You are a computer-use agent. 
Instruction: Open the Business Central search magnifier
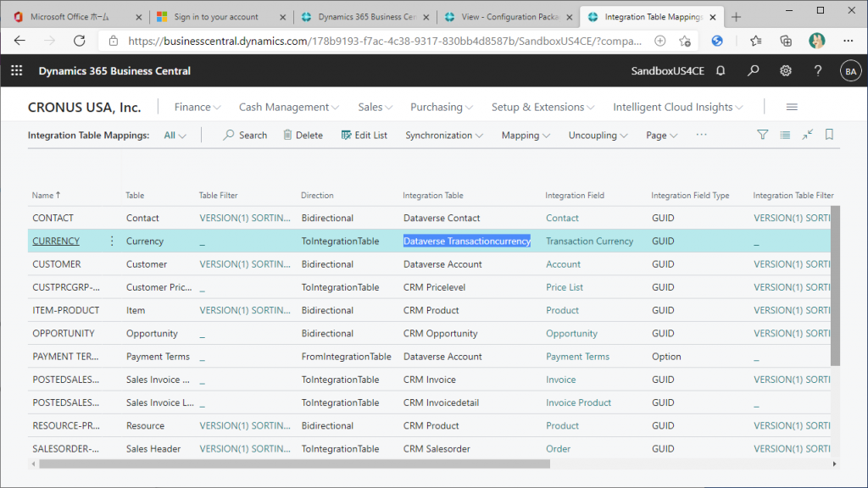click(x=753, y=71)
